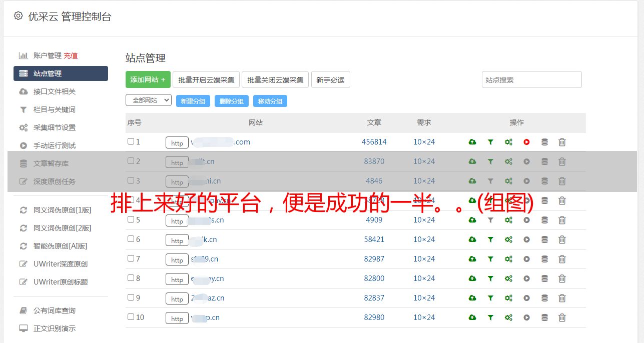Open the 全部网站 group dropdown
Image resolution: width=644 pixels, height=343 pixels.
pos(149,100)
